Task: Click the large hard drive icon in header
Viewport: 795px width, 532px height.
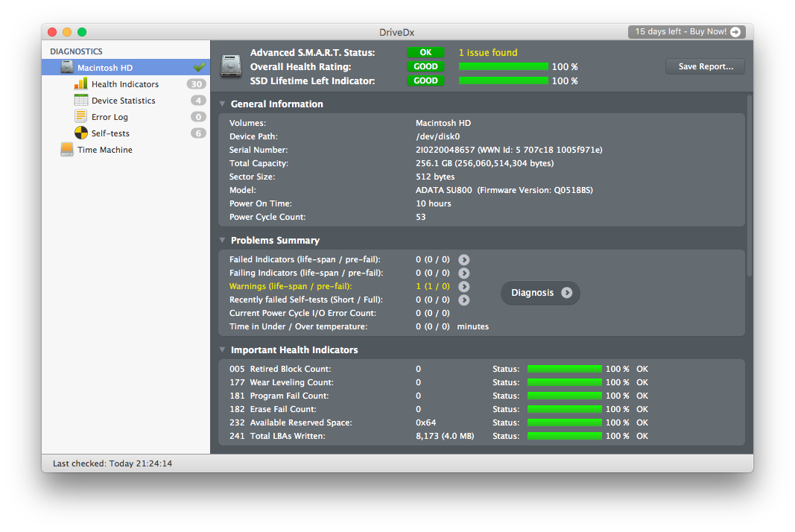Action: pyautogui.click(x=231, y=66)
